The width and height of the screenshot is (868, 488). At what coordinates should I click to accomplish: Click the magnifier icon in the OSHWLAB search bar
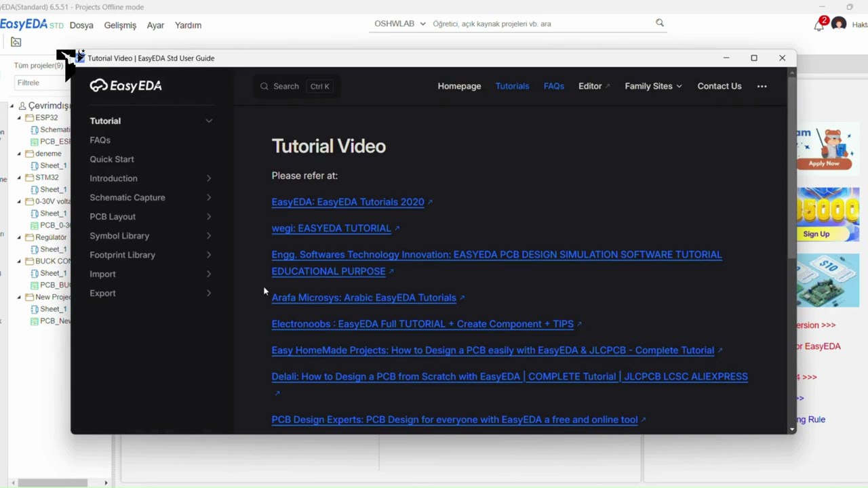(660, 23)
